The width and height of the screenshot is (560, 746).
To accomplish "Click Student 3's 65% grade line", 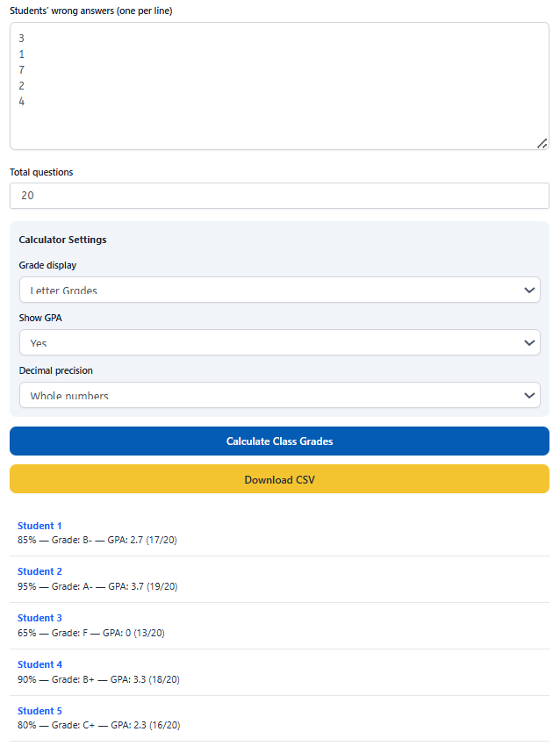I will 91,633.
